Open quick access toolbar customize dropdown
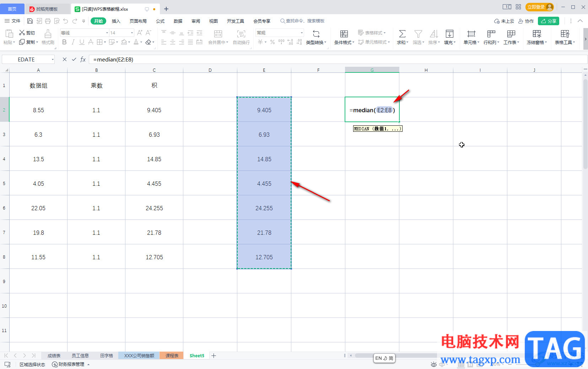 [84, 21]
